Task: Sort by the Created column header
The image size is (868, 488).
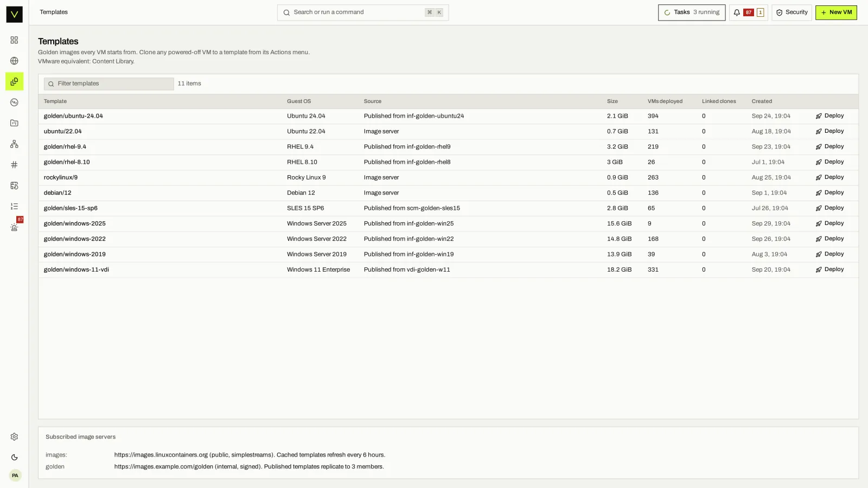Action: coord(762,101)
